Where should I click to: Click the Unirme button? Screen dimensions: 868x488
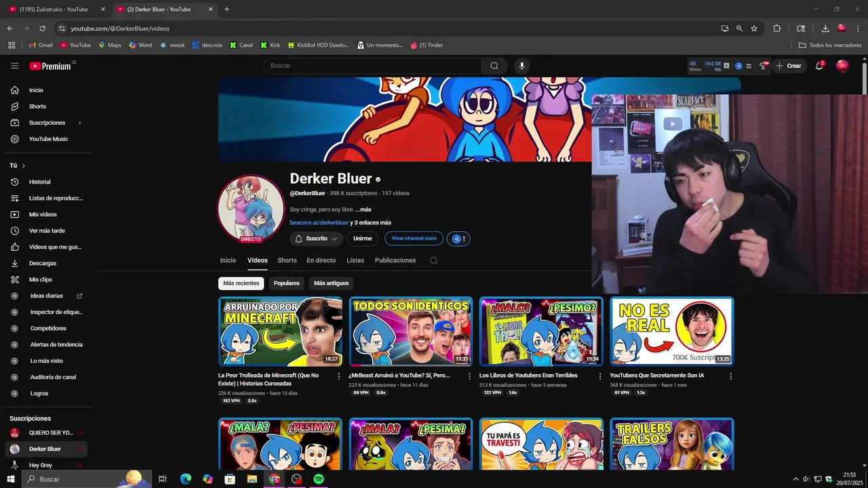pyautogui.click(x=363, y=239)
